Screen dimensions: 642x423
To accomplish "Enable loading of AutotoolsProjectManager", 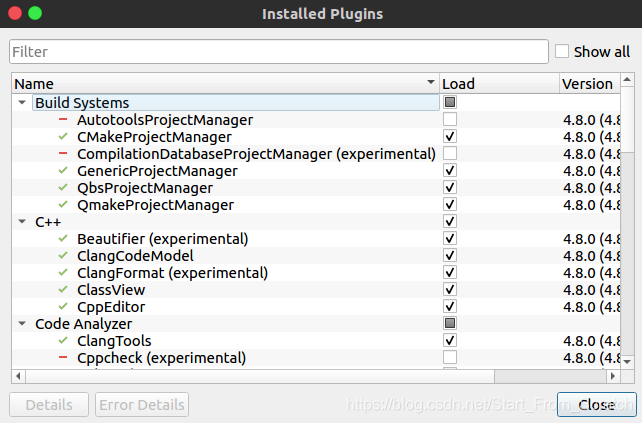I will [450, 119].
